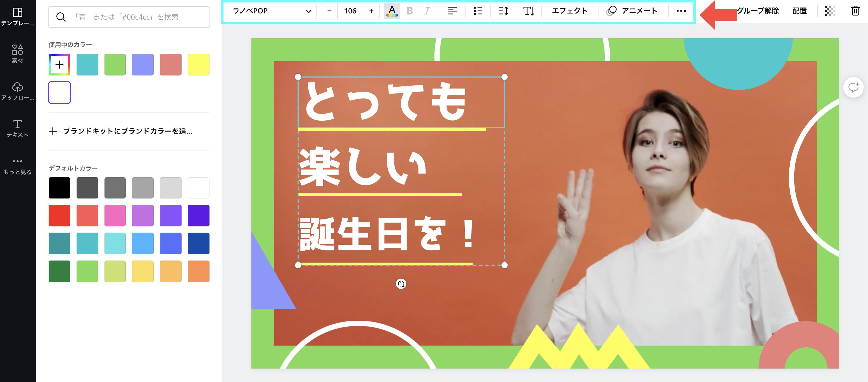Viewport: 868px width, 382px height.
Task: Pick pink from default colors
Action: point(115,216)
